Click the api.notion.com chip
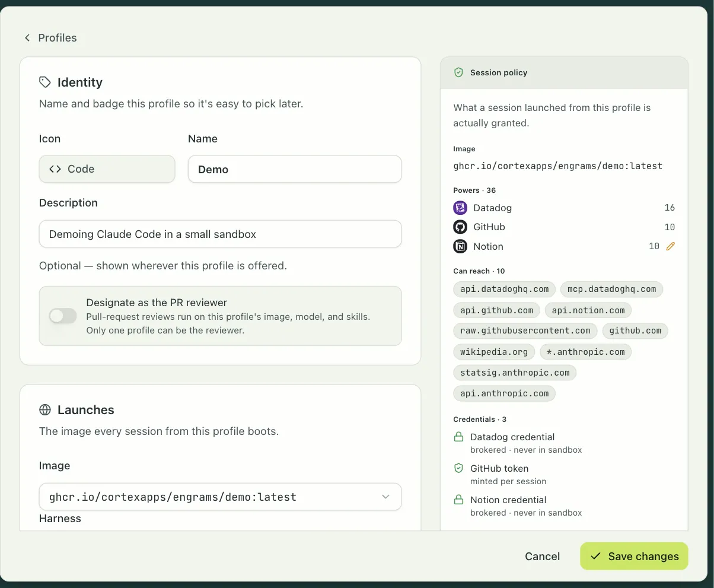This screenshot has width=714, height=588. 588,310
